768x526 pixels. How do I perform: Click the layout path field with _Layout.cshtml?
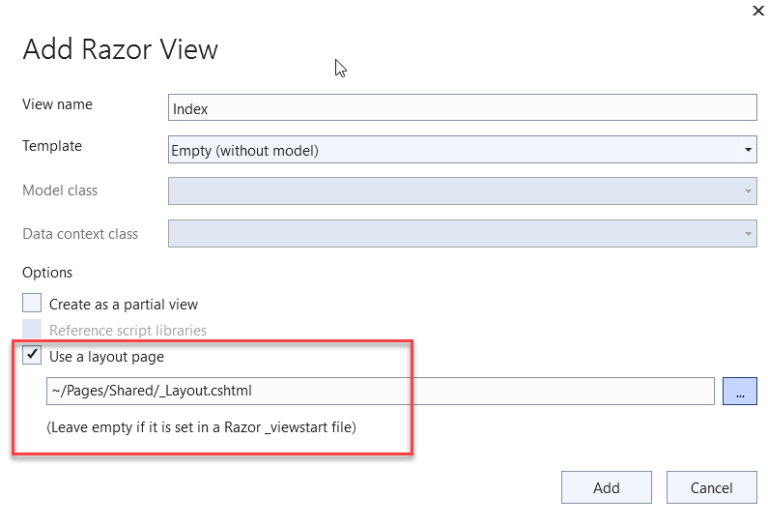(x=380, y=391)
